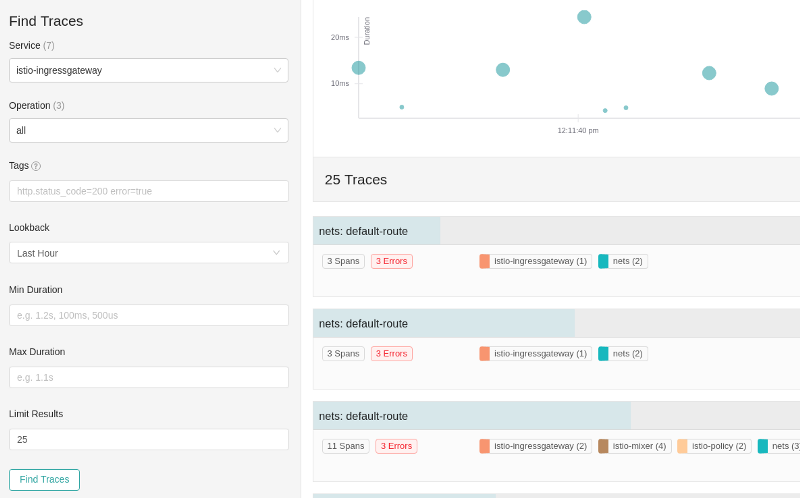
Task: Open the Service dropdown showing istio-ingressgateway
Action: (x=148, y=70)
